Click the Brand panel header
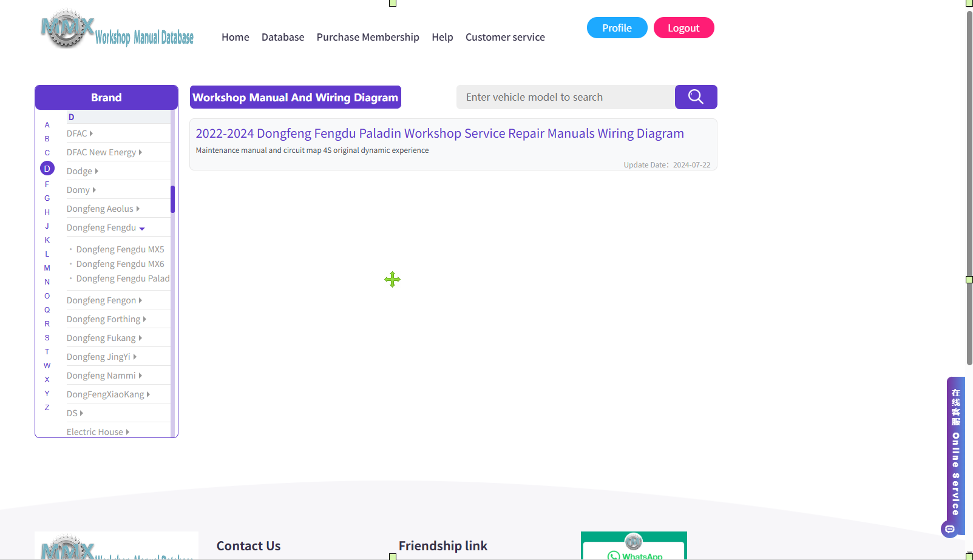 coord(106,98)
